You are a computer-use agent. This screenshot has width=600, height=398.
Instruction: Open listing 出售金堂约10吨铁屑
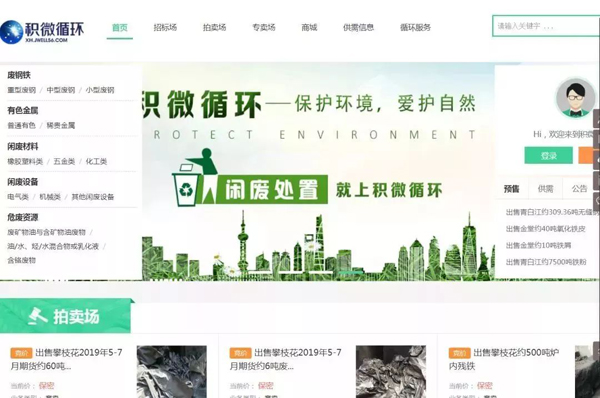538,245
